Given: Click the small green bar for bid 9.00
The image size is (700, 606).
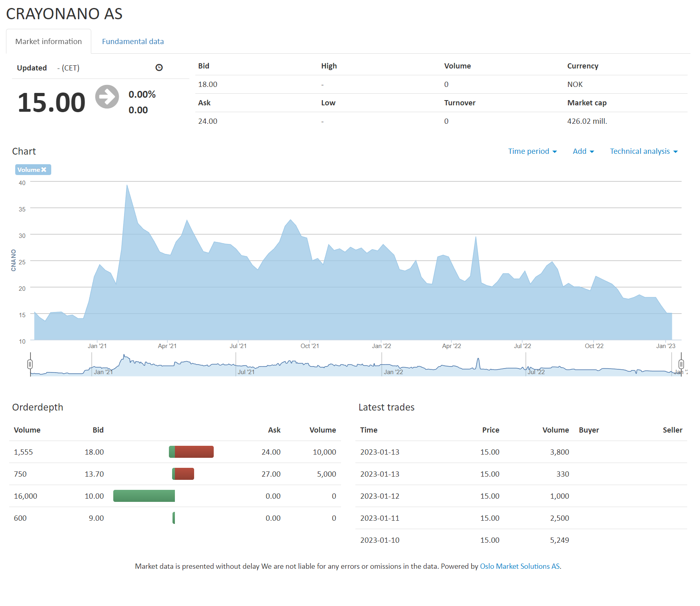Looking at the screenshot, I should pos(174,518).
